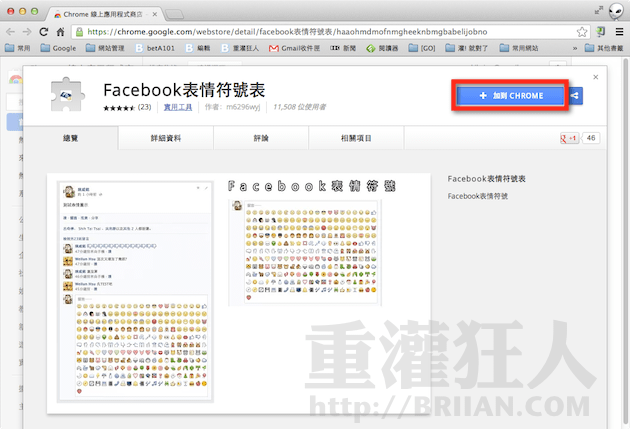Open the 潔! 就對了 bookmarks folder
The width and height of the screenshot is (630, 429).
(x=467, y=48)
